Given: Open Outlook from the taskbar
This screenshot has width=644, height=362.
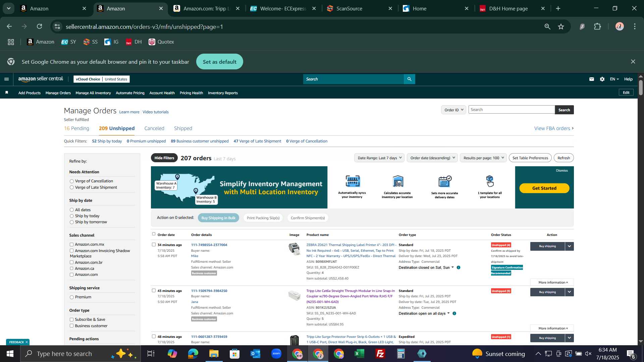Looking at the screenshot, I should [256, 354].
